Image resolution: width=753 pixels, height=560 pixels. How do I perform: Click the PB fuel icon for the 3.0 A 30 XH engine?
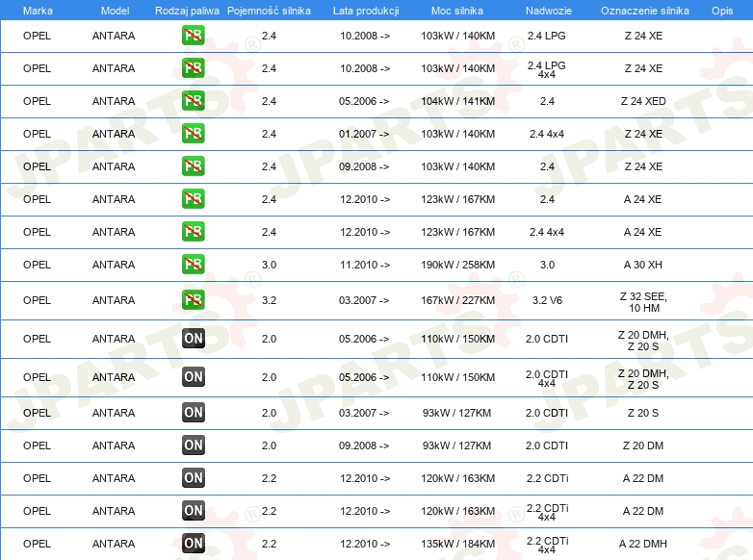(x=193, y=265)
